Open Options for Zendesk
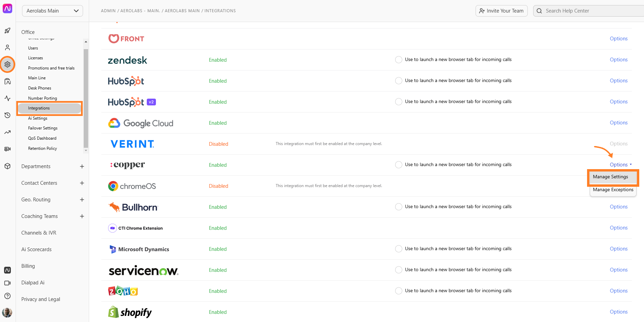The height and width of the screenshot is (322, 644). (619, 60)
